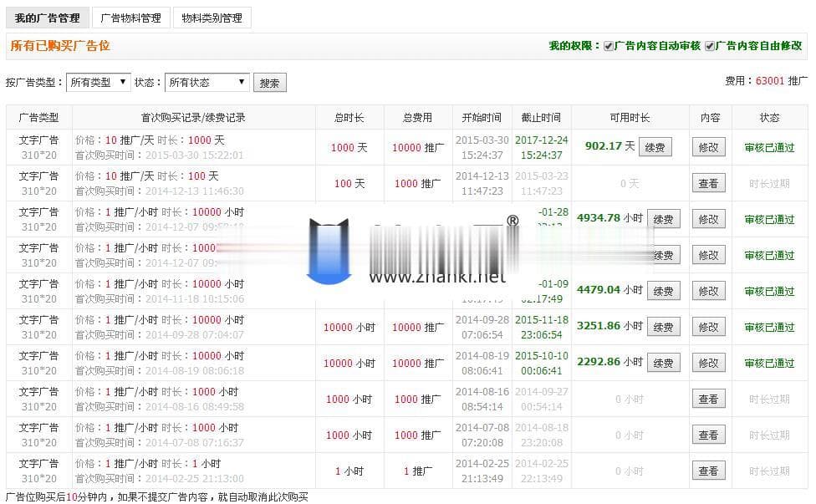
Task: Click the 内容 column header
Action: tap(711, 118)
